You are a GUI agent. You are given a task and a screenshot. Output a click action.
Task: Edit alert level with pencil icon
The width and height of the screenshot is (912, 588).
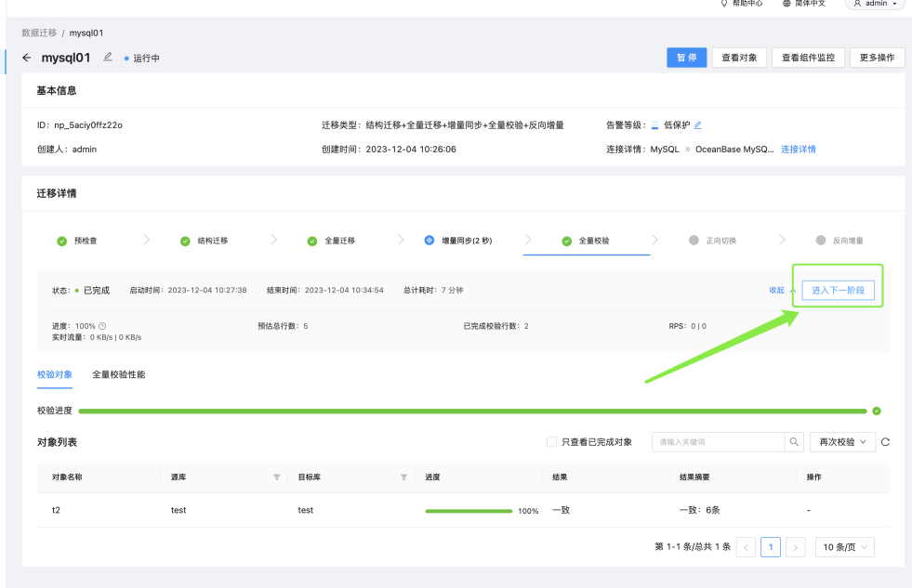click(698, 124)
